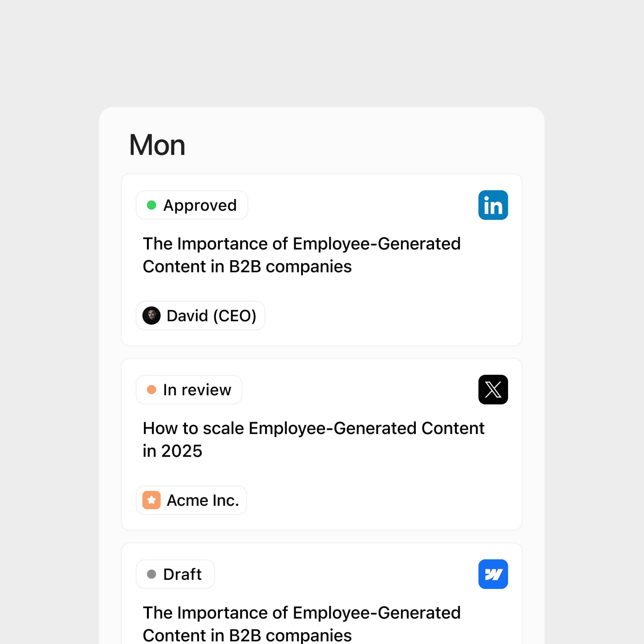Click the LinkedIn icon on Approved card
644x644 pixels.
(x=493, y=205)
